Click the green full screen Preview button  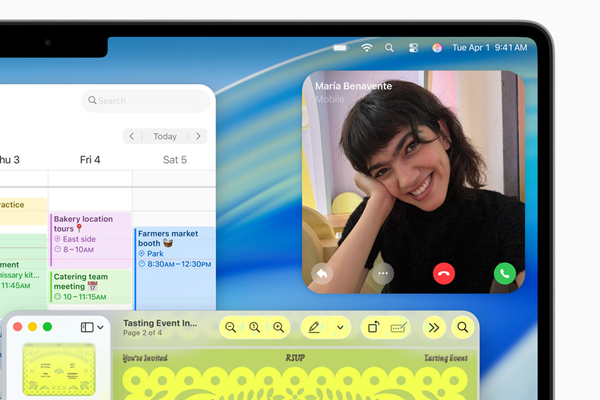47,327
